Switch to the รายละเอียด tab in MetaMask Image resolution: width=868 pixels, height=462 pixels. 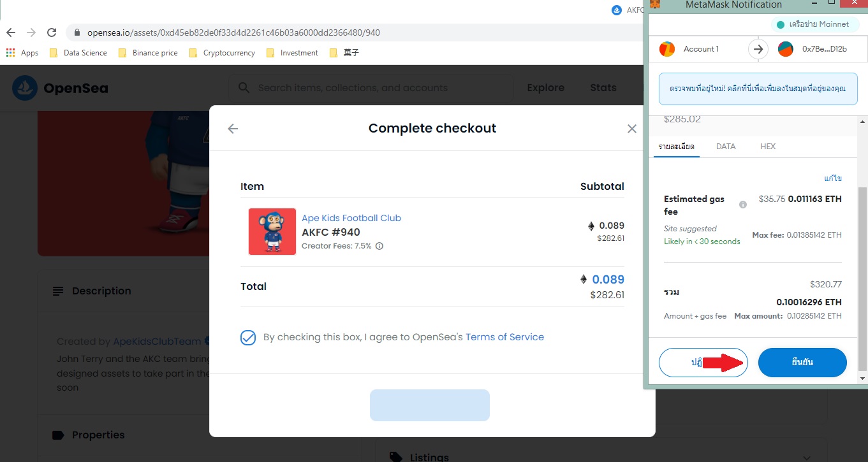point(676,147)
